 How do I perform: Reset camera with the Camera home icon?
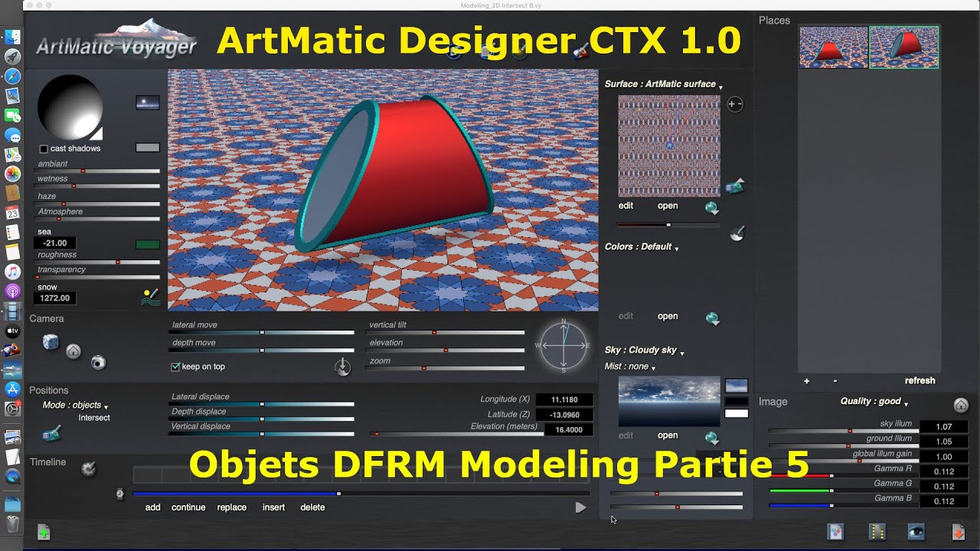[73, 351]
